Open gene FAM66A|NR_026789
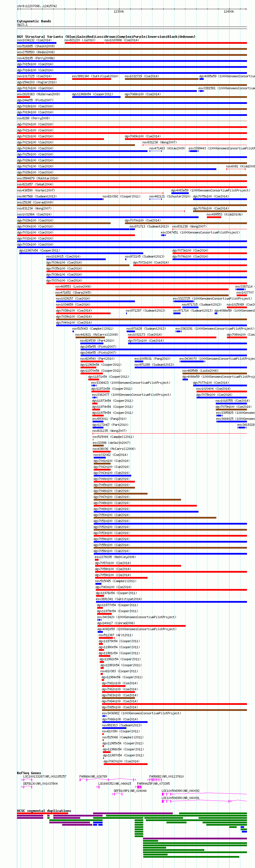The height and width of the screenshot is (868, 255). [93, 776]
